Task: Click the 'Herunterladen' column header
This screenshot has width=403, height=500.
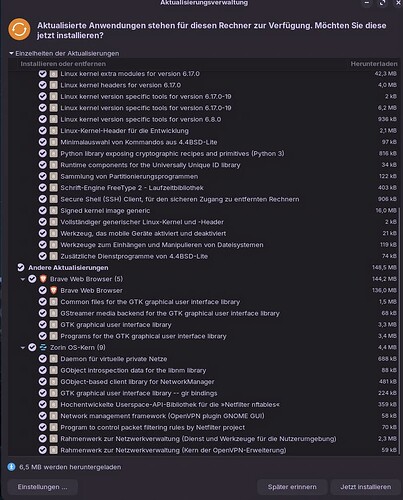Action: pyautogui.click(x=374, y=64)
